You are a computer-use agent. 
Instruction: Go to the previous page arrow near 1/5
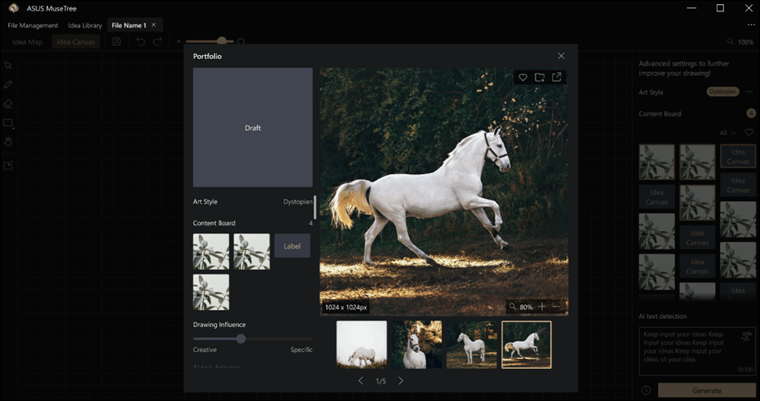[361, 381]
